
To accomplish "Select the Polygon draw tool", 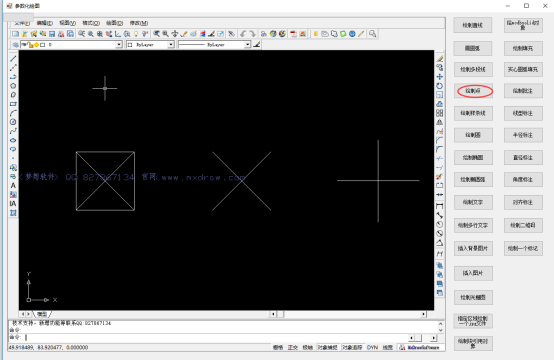I will click(13, 86).
